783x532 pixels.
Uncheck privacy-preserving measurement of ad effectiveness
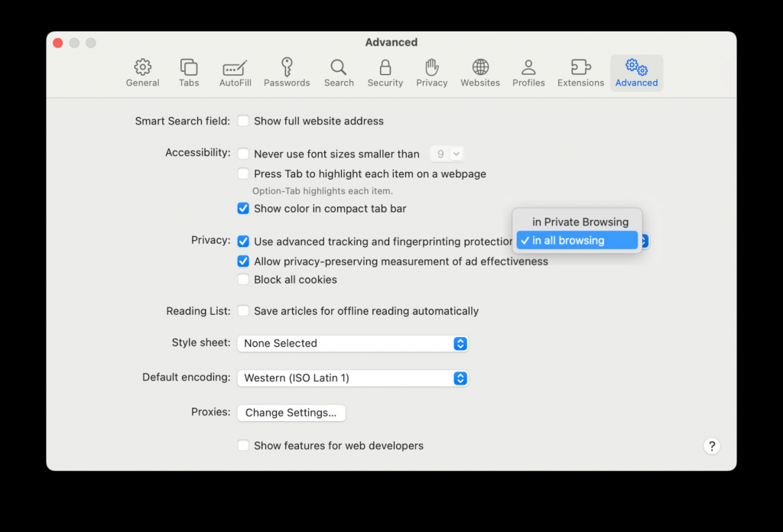[x=243, y=261]
